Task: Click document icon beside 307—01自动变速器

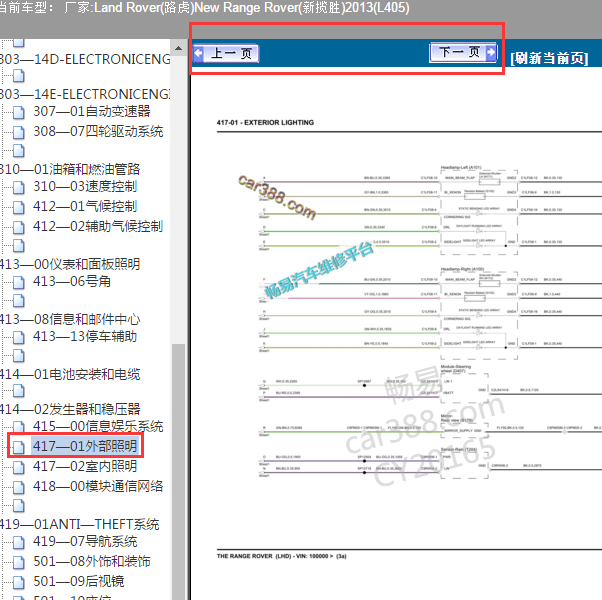Action: 18,112
